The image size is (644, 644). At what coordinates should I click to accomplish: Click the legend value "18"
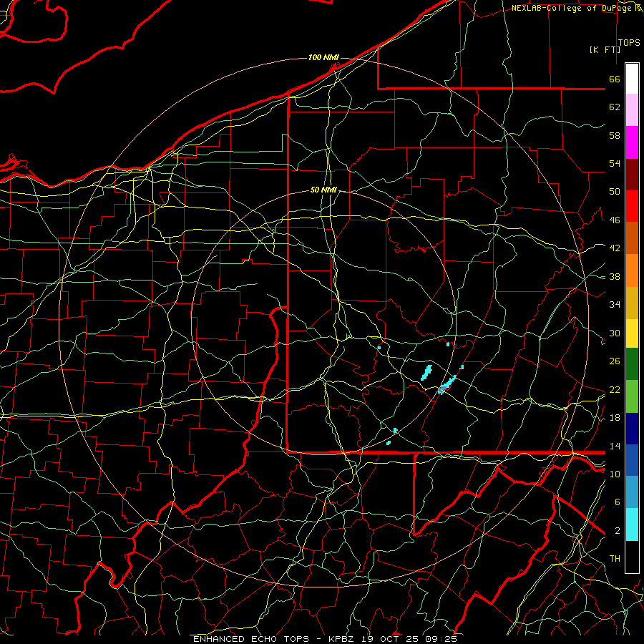pyautogui.click(x=615, y=418)
